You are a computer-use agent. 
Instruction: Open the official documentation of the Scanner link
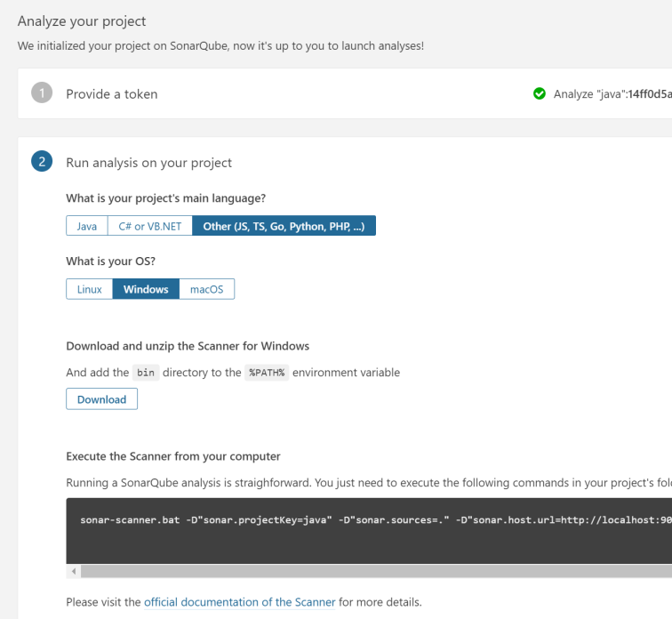(239, 602)
